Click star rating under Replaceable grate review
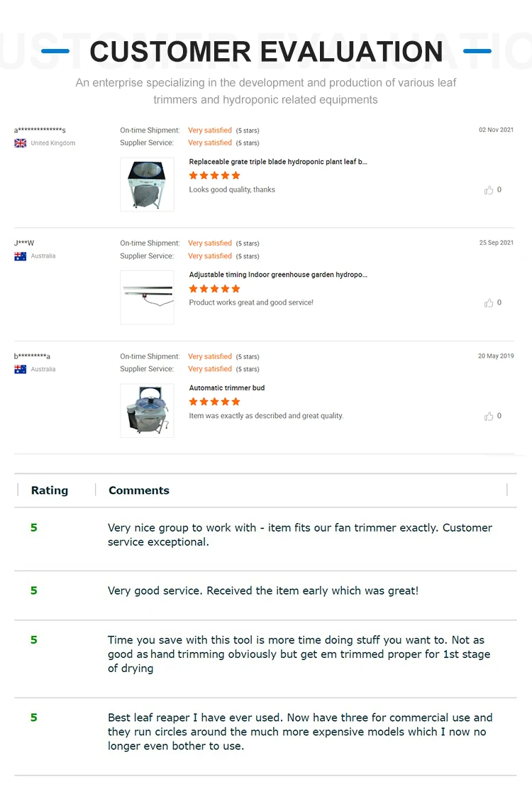 tap(214, 175)
